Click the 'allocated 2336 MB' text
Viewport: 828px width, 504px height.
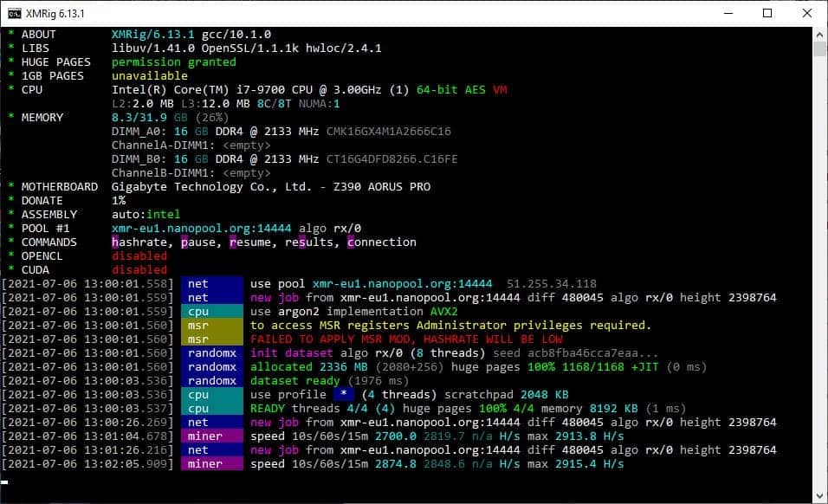coord(309,367)
